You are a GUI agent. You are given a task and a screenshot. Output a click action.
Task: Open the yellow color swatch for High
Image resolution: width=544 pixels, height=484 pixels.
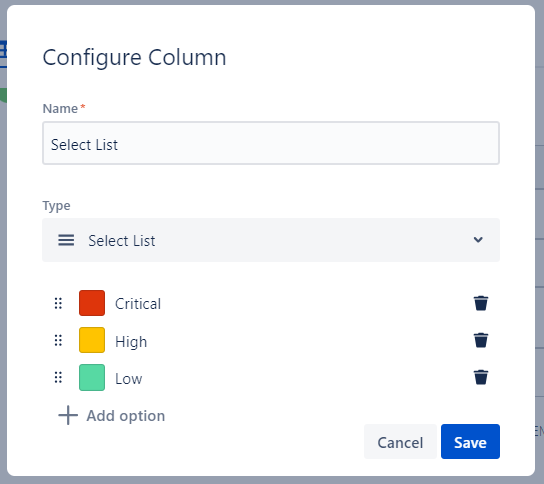tap(92, 340)
